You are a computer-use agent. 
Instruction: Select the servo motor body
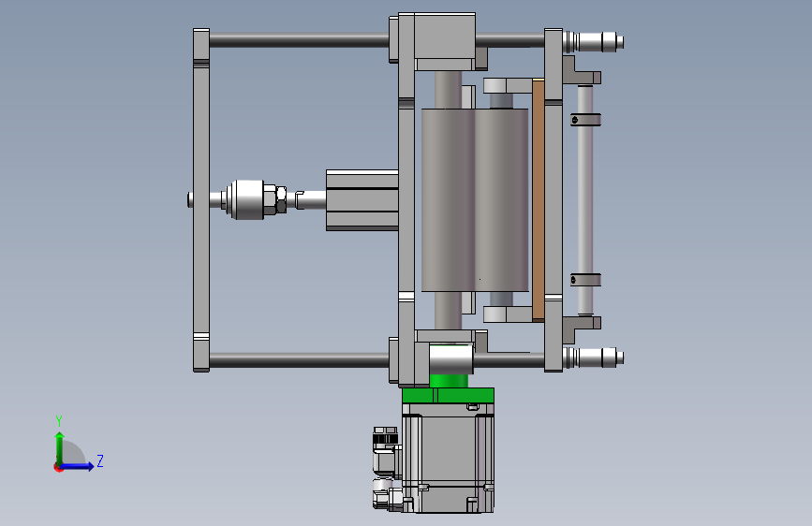pos(448,459)
